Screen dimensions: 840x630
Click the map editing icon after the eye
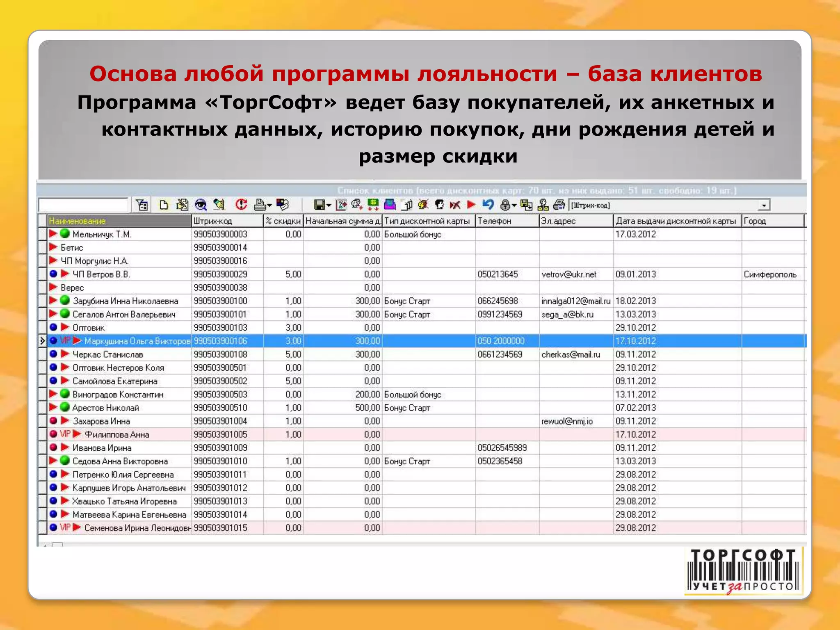(x=219, y=205)
